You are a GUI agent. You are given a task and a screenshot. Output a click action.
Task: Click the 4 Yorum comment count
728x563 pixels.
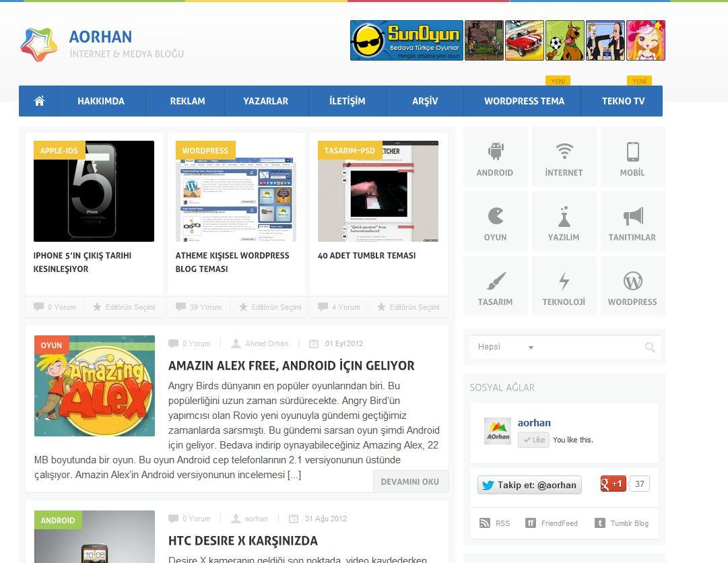click(x=346, y=307)
